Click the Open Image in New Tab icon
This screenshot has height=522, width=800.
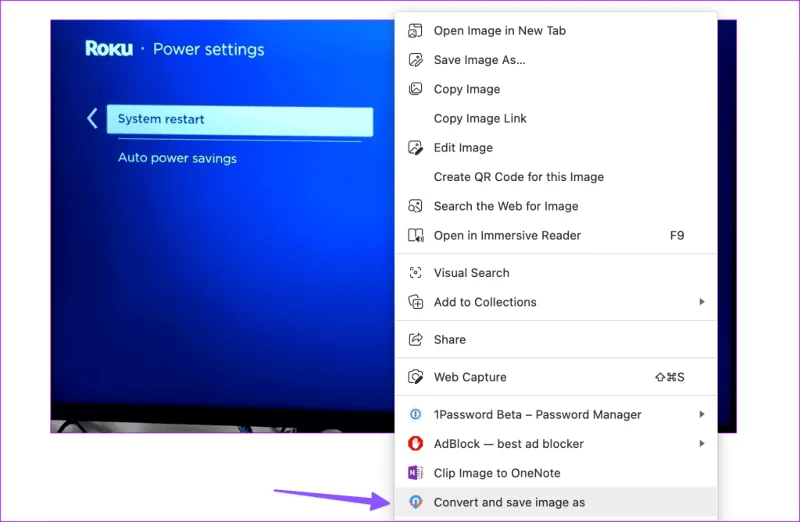(415, 31)
